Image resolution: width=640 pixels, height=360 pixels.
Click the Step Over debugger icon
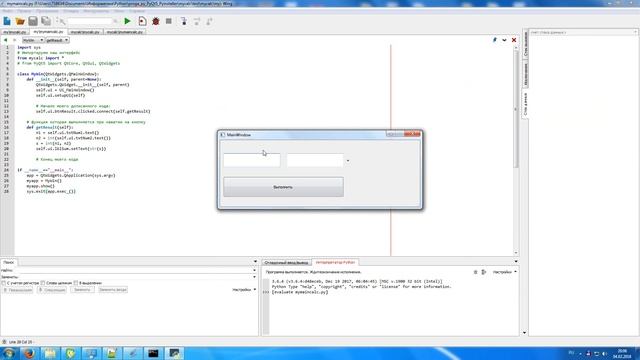click(x=197, y=21)
